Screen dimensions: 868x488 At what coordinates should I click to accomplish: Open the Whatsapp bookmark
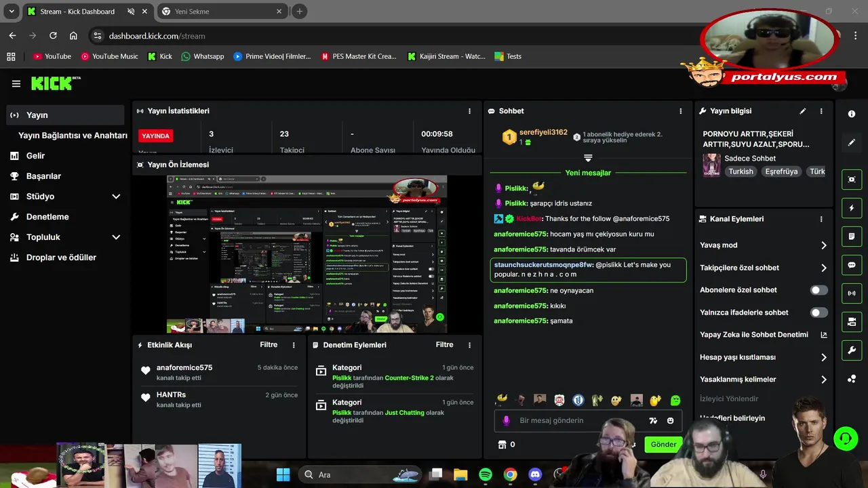[x=202, y=56]
